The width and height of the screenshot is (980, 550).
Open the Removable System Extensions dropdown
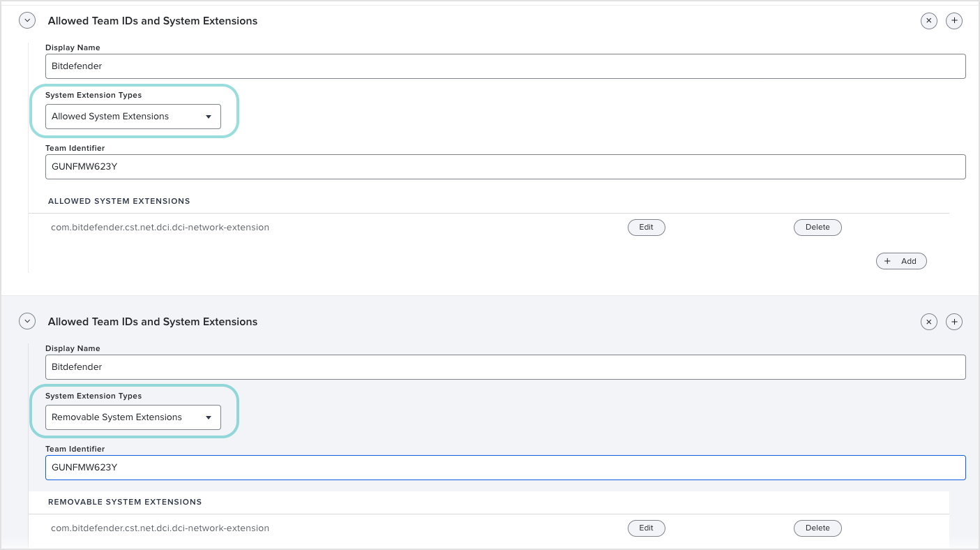coord(133,417)
